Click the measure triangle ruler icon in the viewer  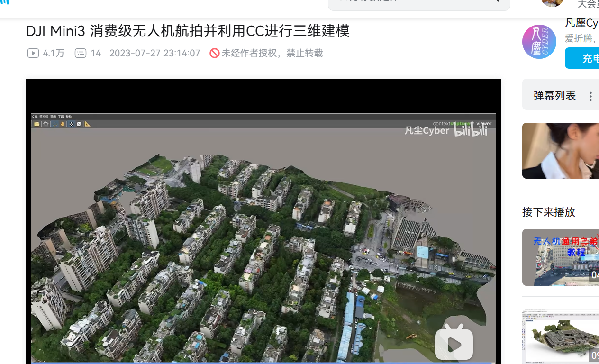pyautogui.click(x=87, y=124)
